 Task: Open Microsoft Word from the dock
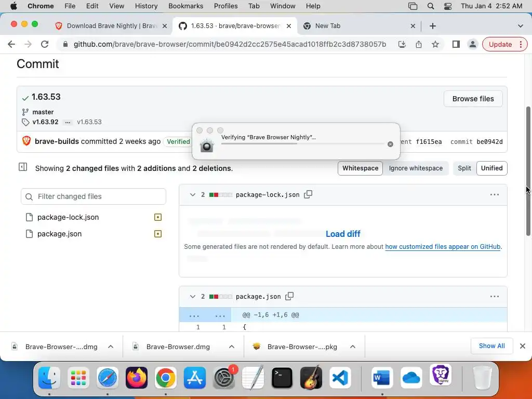[382, 378]
